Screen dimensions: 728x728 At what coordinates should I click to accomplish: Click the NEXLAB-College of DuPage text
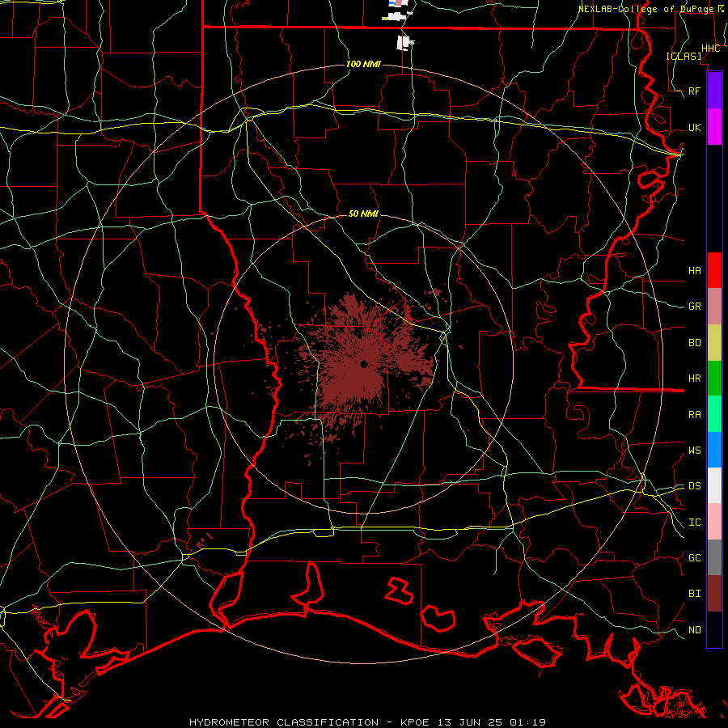tap(645, 9)
